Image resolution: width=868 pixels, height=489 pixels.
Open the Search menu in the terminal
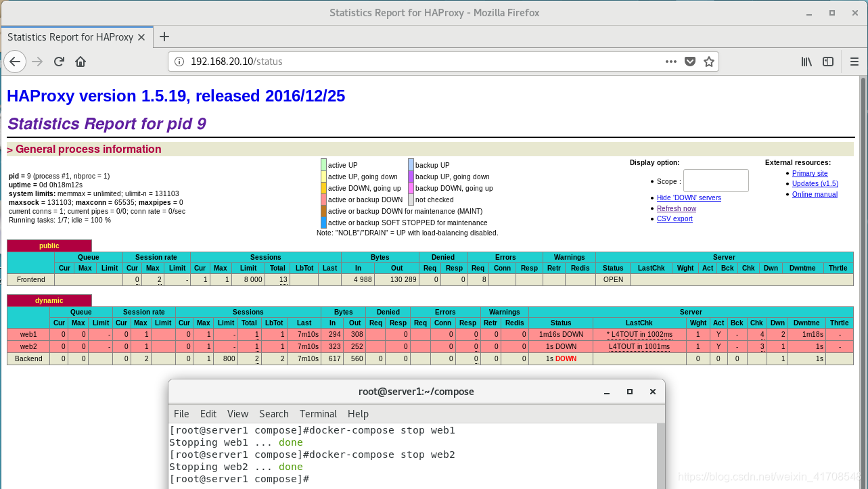coord(273,413)
